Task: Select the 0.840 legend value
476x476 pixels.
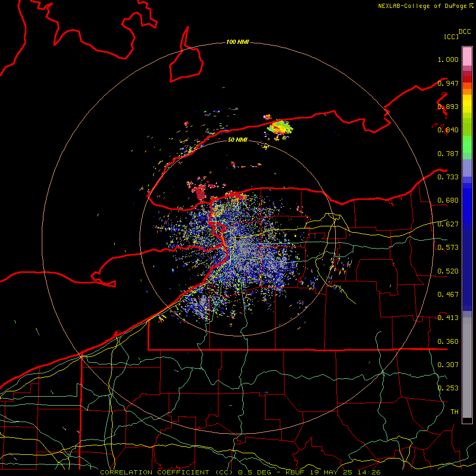Action: pos(448,130)
